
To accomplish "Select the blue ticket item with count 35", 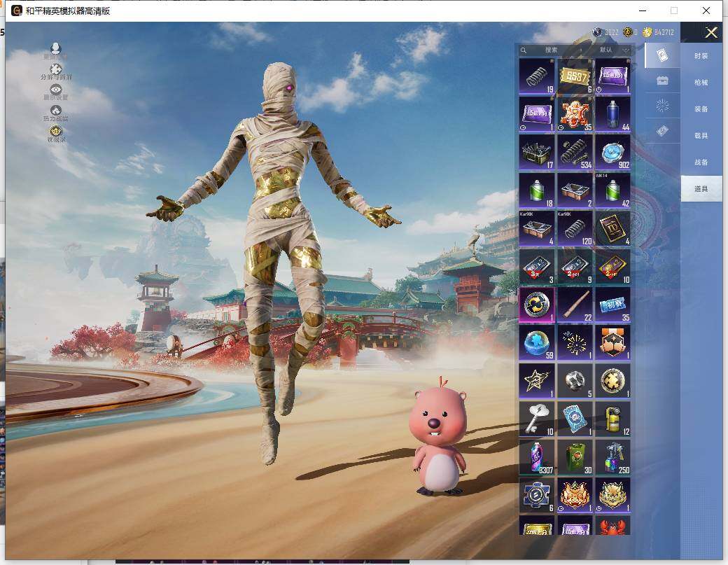I will [613, 305].
